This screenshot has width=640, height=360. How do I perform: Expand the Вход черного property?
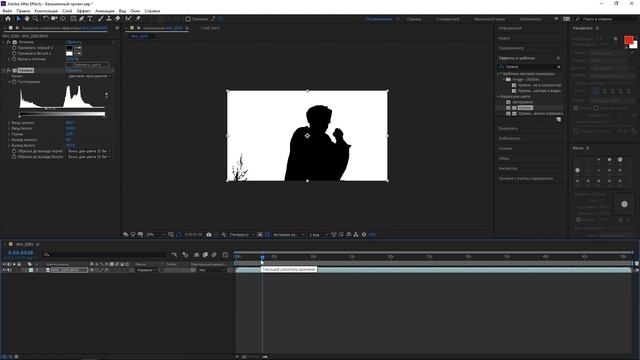[9, 123]
